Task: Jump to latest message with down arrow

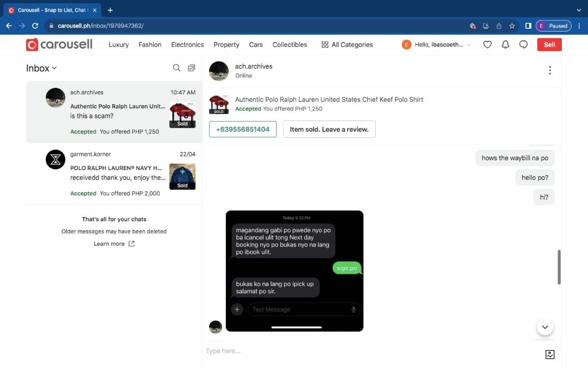Action: pos(545,327)
